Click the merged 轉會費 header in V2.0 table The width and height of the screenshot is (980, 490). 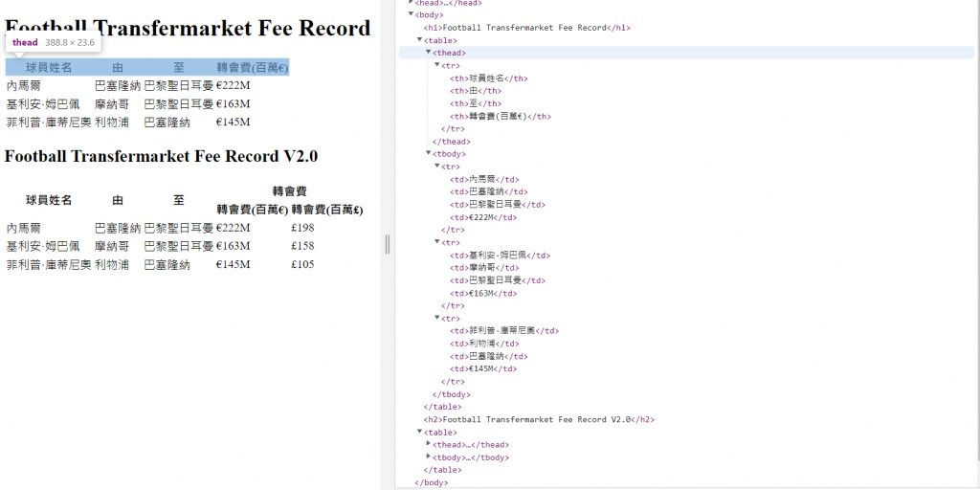(290, 191)
